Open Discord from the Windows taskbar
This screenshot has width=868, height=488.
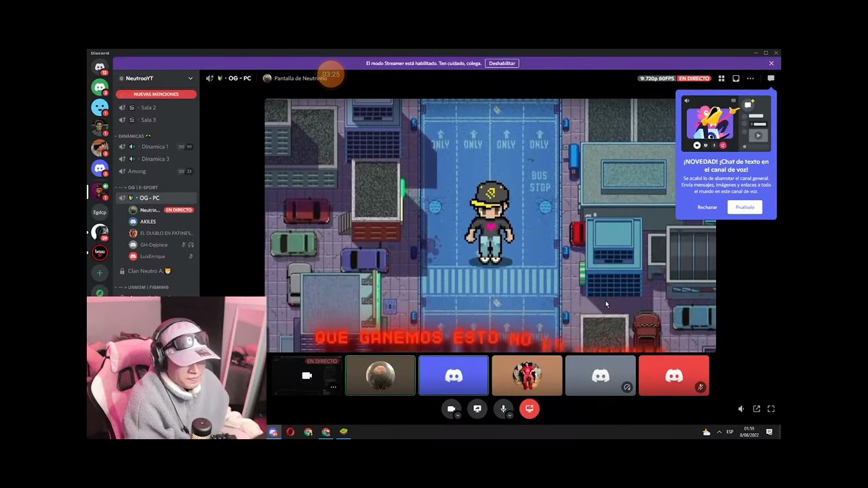273,432
